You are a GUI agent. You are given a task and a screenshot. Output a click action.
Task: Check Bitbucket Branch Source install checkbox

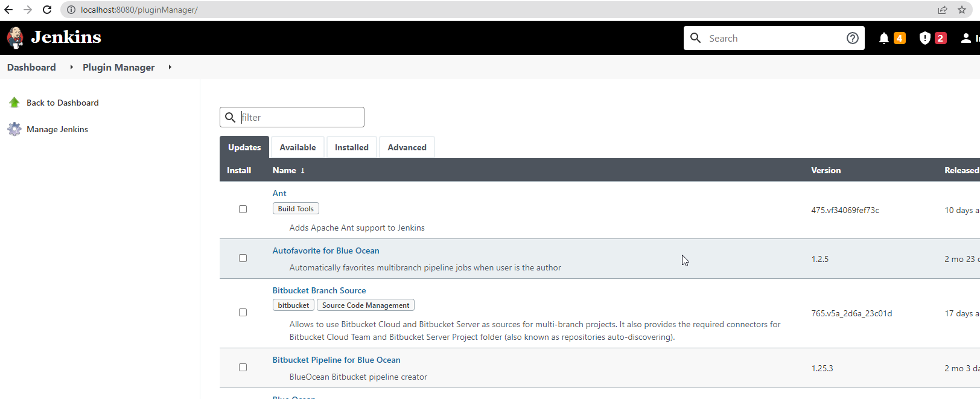[x=243, y=312]
